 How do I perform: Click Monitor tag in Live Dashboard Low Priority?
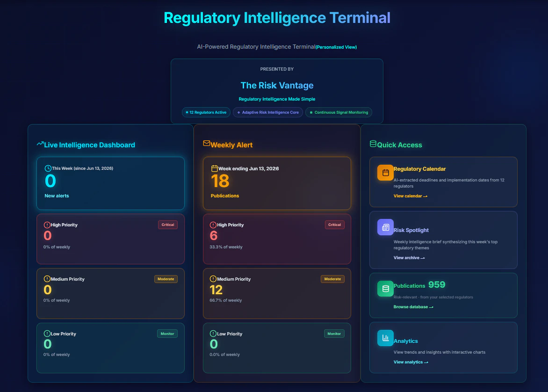[167, 334]
